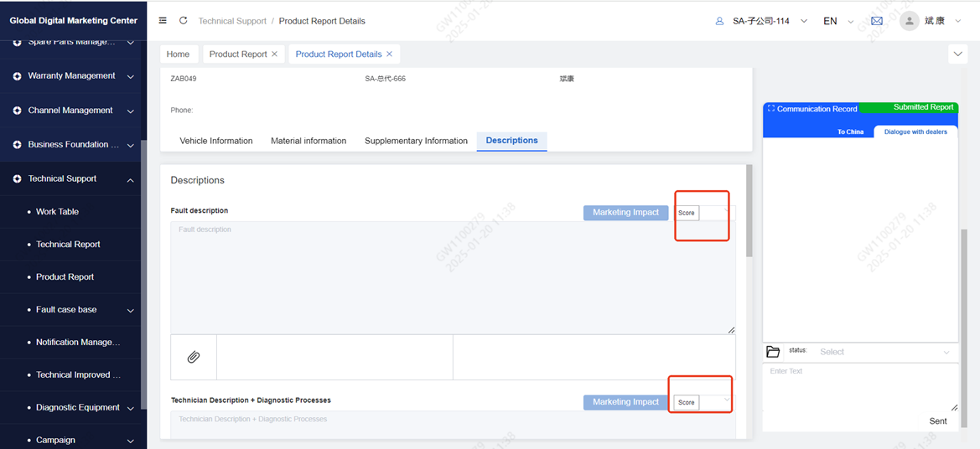
Task: Click the folder icon beside status
Action: [x=773, y=352]
